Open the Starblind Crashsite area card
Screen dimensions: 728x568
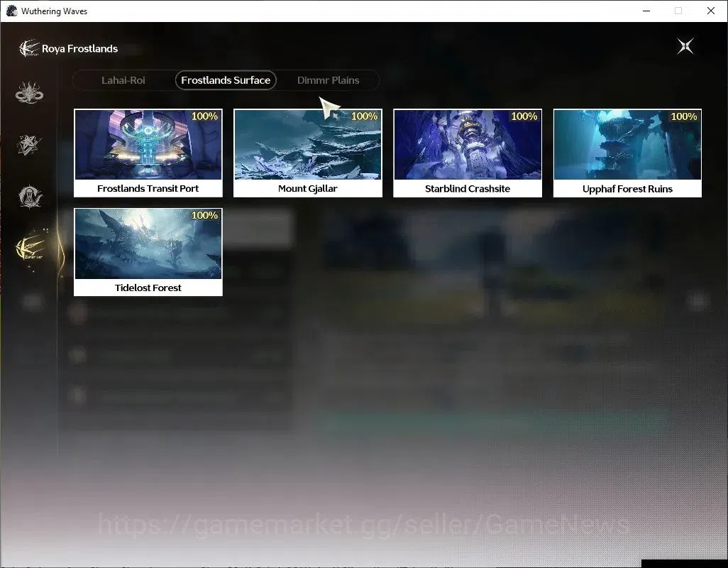coord(468,153)
